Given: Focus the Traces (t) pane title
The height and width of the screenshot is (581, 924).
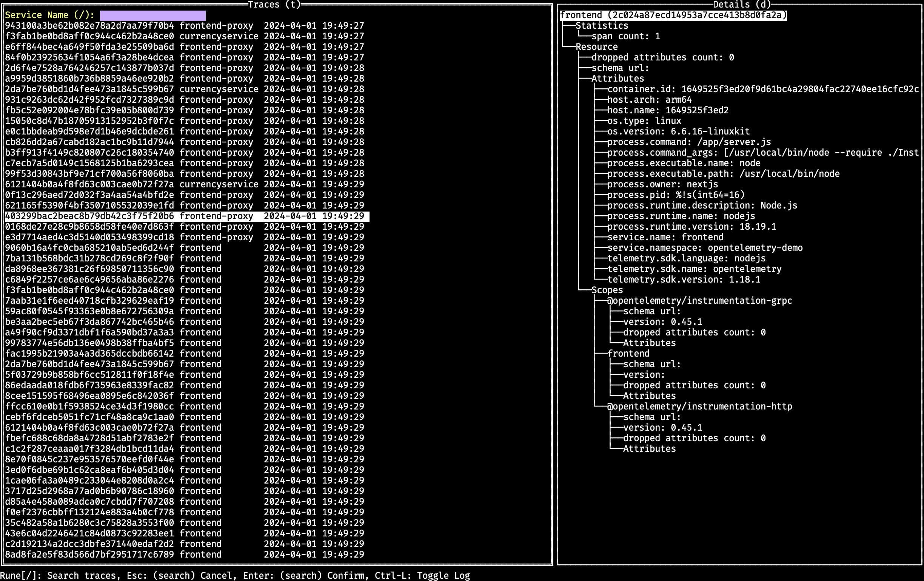Looking at the screenshot, I should tap(274, 5).
